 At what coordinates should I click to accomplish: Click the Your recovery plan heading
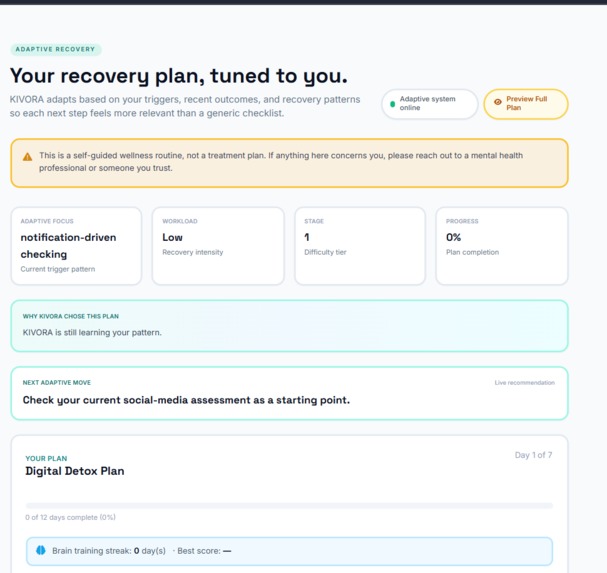[x=178, y=75]
